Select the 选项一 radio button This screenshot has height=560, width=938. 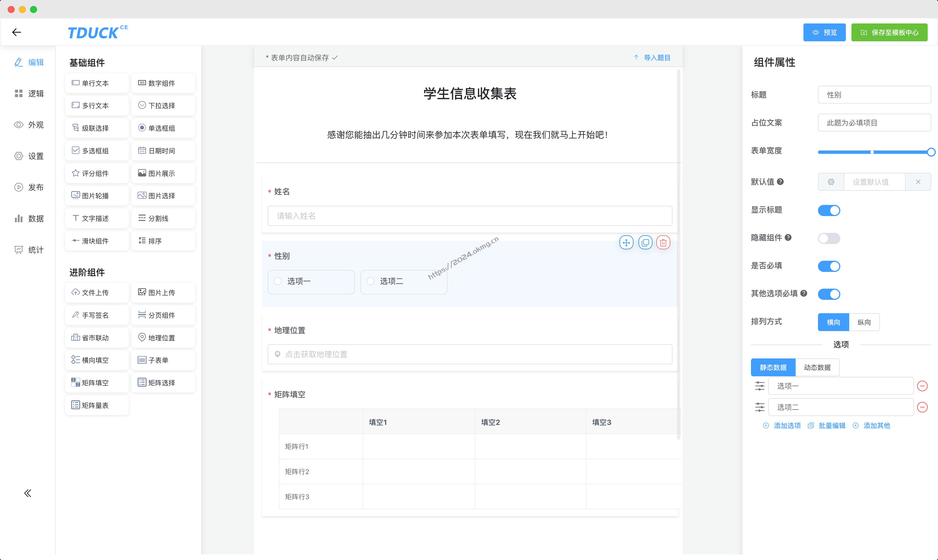tap(278, 281)
